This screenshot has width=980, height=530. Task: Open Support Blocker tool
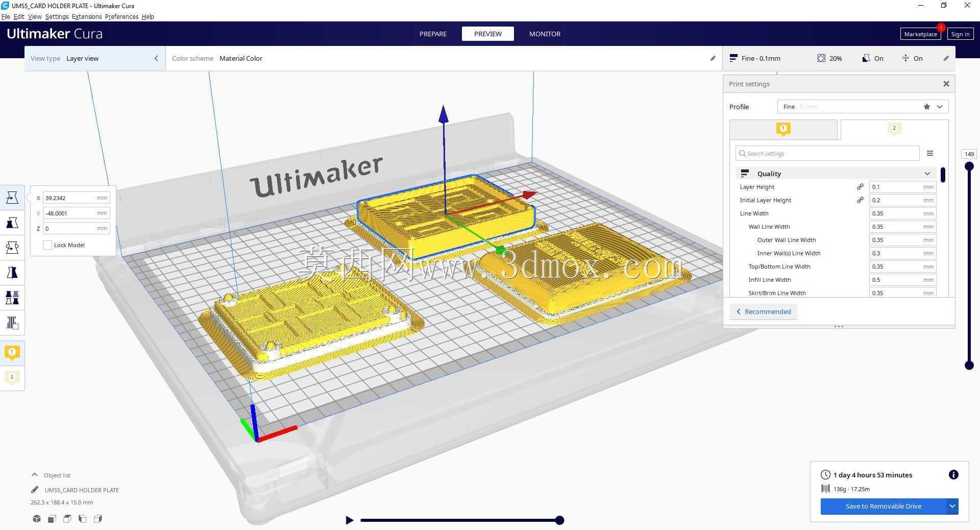pos(12,323)
